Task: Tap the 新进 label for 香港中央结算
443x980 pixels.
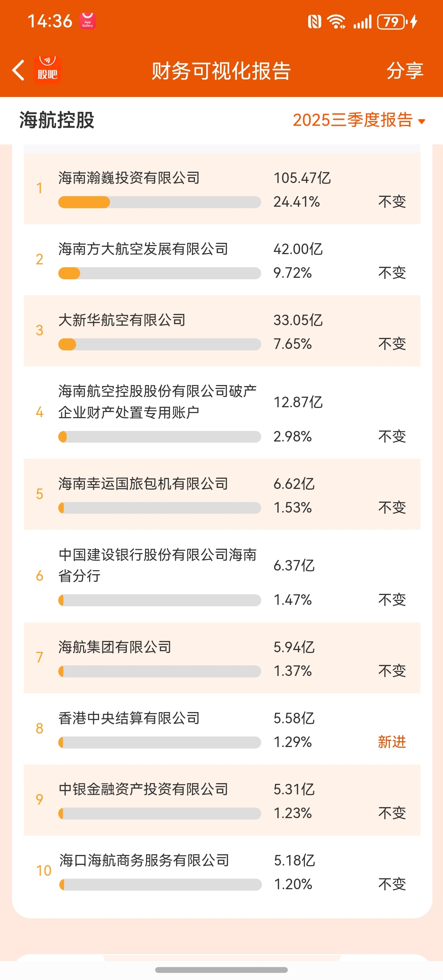Action: (x=392, y=742)
